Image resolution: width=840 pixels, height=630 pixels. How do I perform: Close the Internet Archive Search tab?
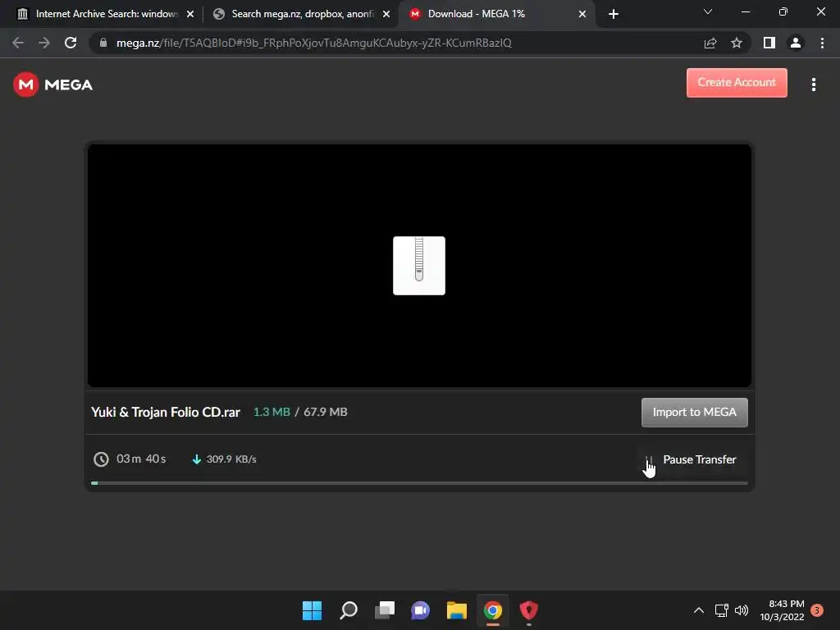coord(190,15)
